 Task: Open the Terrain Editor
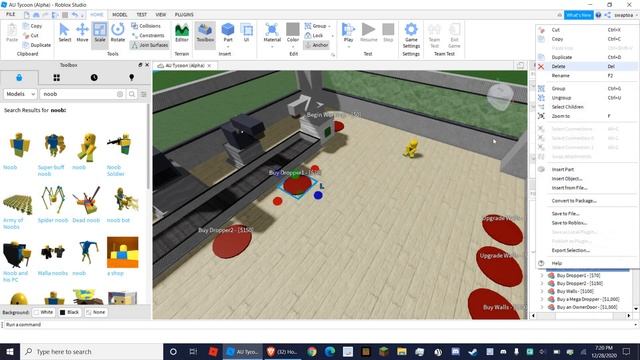[182, 33]
